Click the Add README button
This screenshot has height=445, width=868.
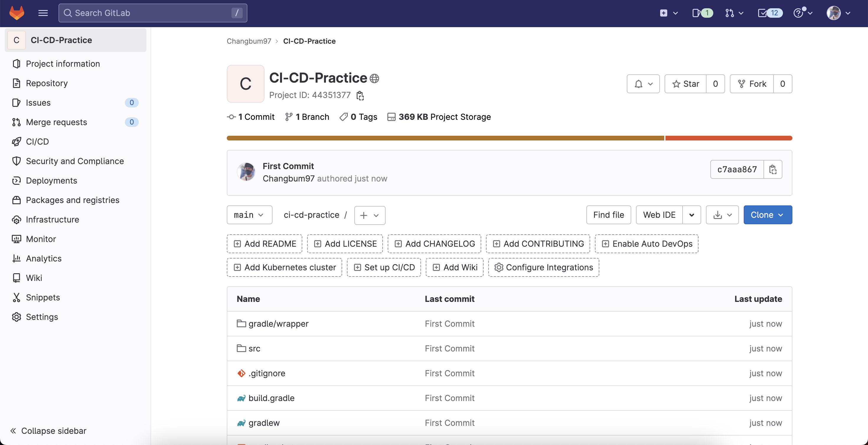[x=265, y=243]
